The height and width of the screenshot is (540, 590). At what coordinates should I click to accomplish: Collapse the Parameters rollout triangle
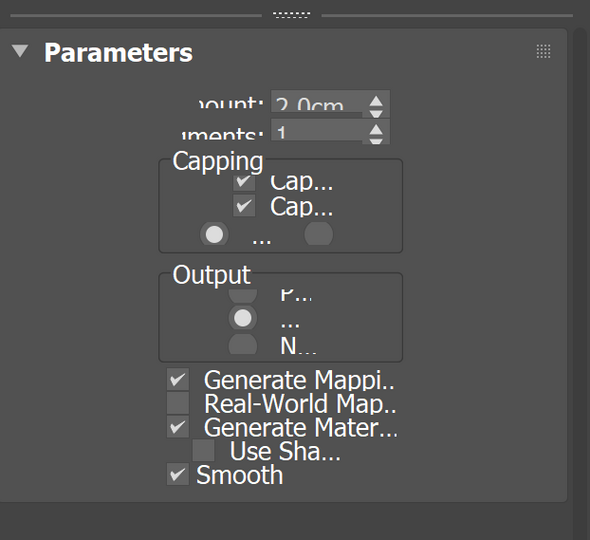(x=20, y=51)
